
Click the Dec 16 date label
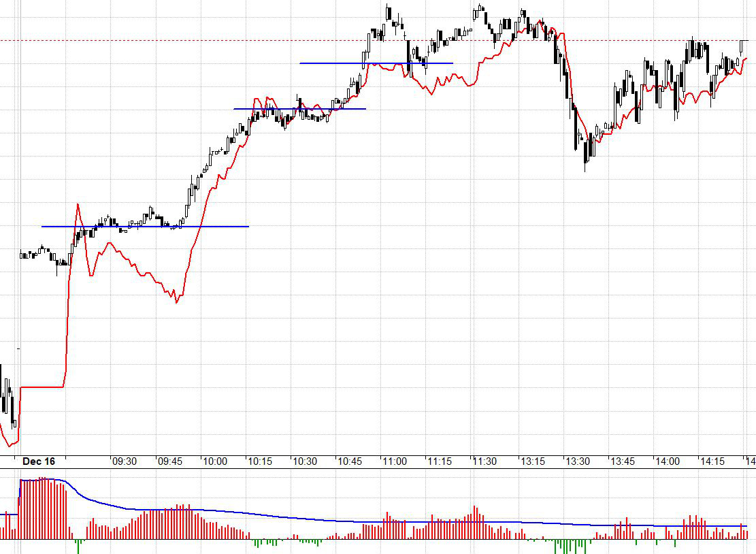39,461
